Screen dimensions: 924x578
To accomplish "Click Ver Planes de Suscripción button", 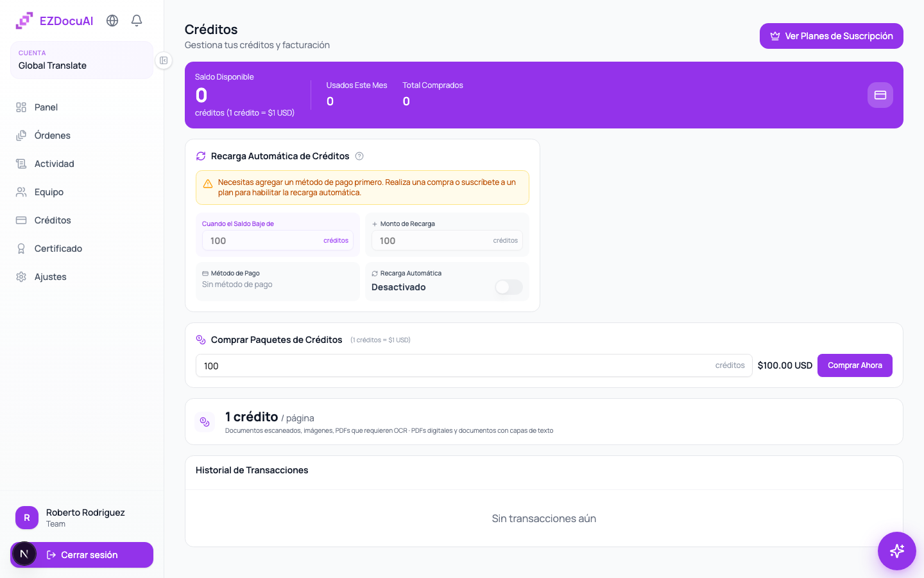I will (x=832, y=36).
